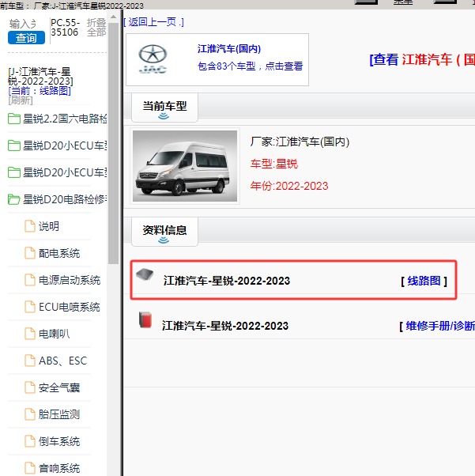Click the 输入 search input field
The image size is (475, 476).
[23, 24]
